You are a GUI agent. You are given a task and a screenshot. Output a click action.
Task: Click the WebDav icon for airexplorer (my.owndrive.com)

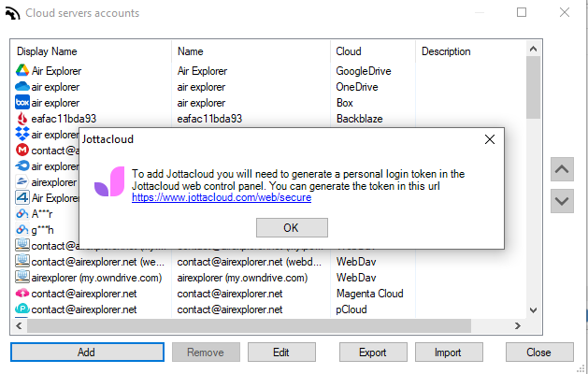pyautogui.click(x=22, y=277)
